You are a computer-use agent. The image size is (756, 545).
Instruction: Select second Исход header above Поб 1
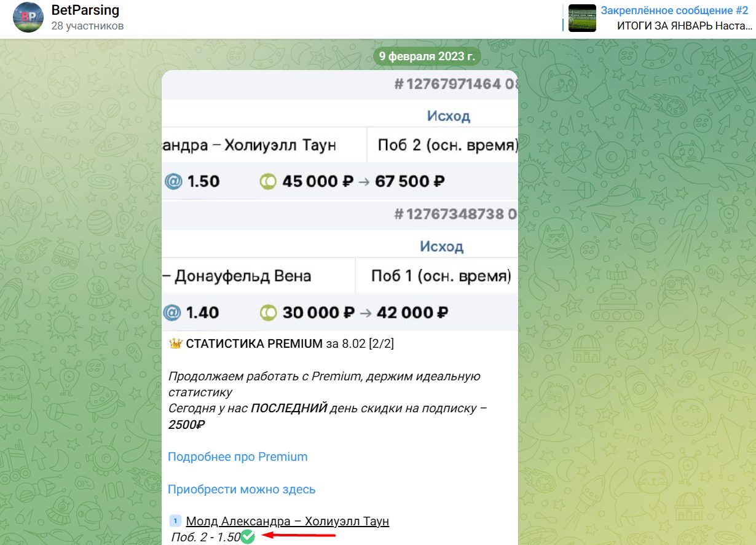pos(441,246)
